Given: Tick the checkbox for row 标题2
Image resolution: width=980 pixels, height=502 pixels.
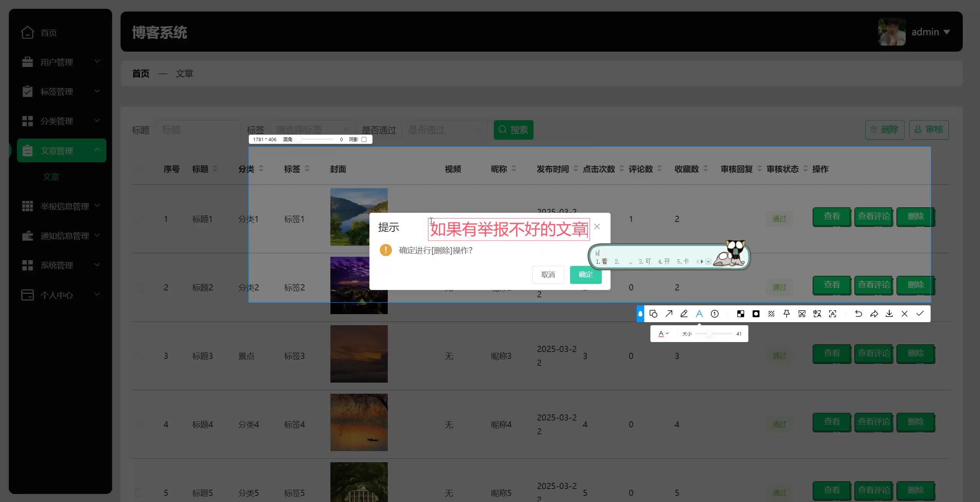Looking at the screenshot, I should 139,287.
